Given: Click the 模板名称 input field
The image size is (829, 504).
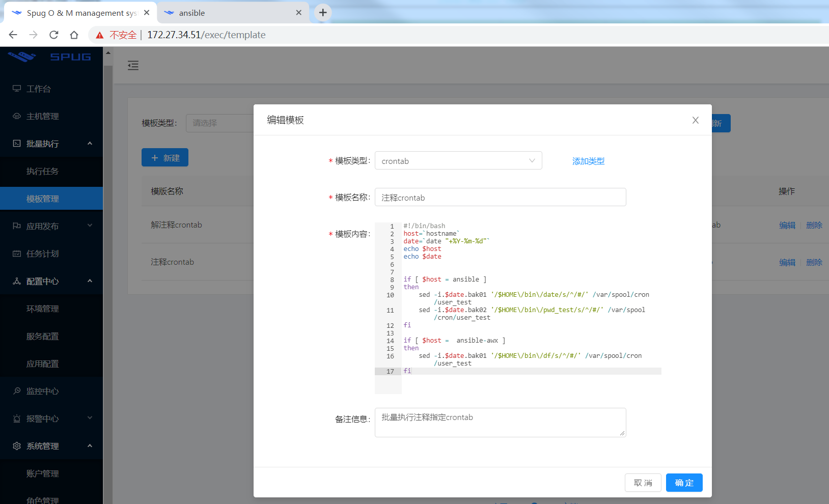Looking at the screenshot, I should (x=501, y=198).
